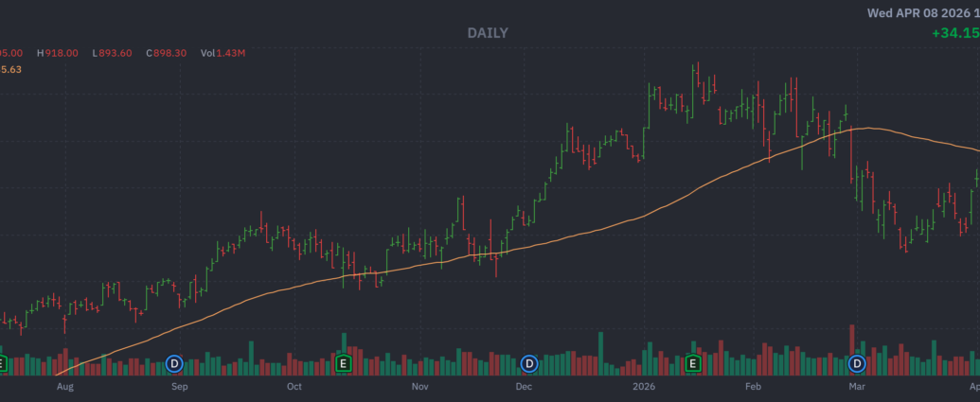
Task: Click the Nov label on the time axis
Action: pos(419,387)
